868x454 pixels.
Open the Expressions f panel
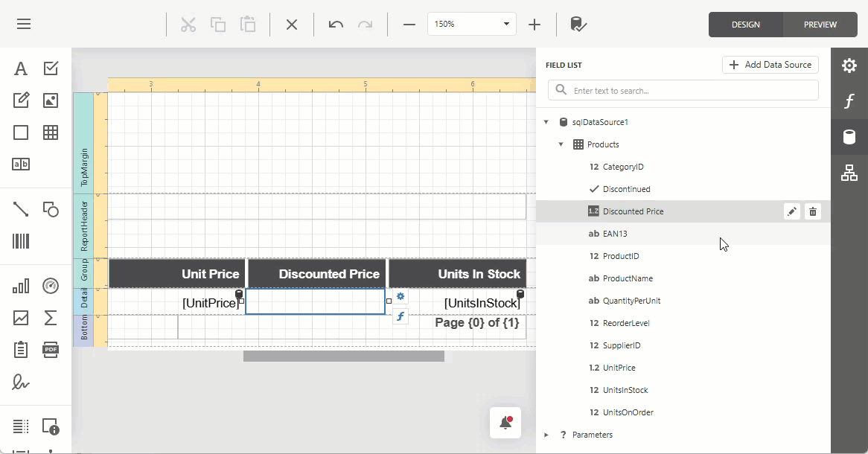849,101
